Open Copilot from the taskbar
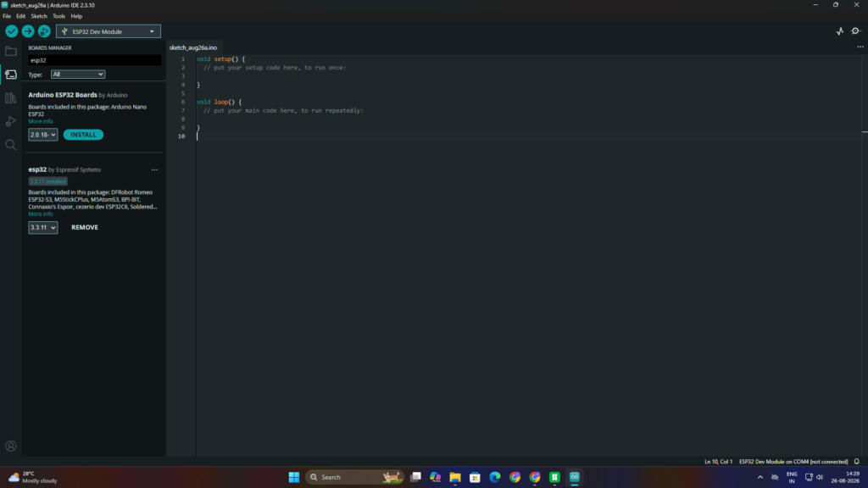This screenshot has width=868, height=488. (435, 477)
